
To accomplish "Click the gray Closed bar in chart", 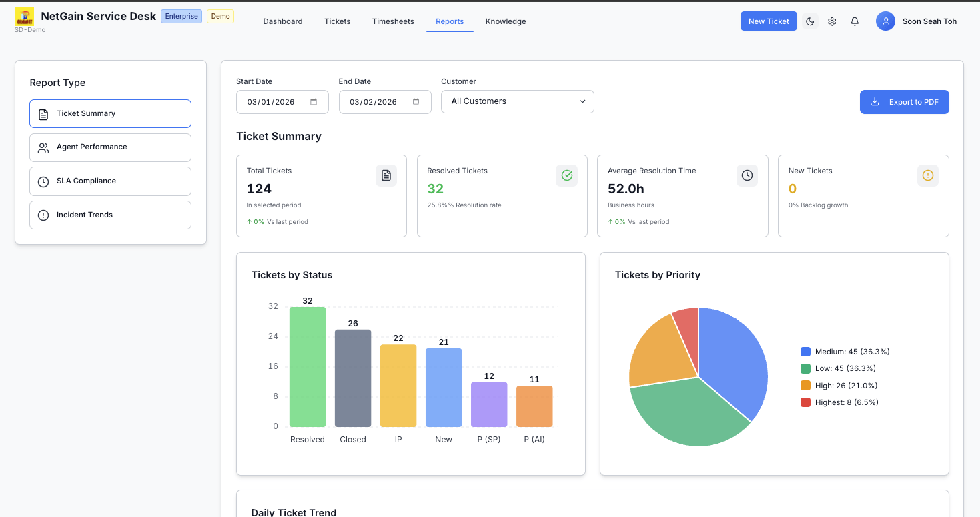I will [353, 378].
